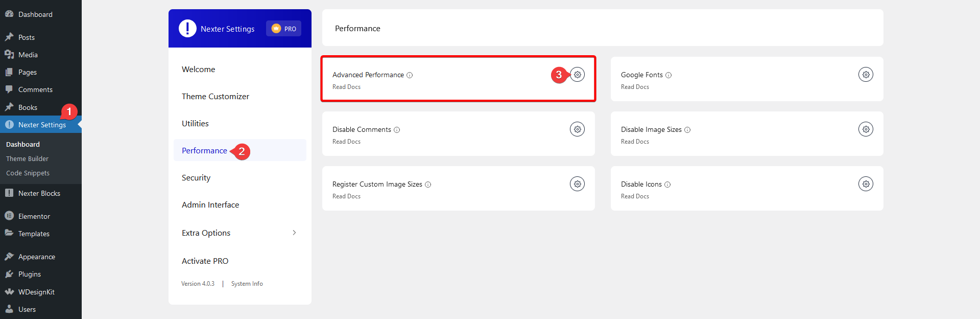Click info icon beside Register Custom Image Sizes
Viewport: 980px width, 319px height.
(428, 185)
